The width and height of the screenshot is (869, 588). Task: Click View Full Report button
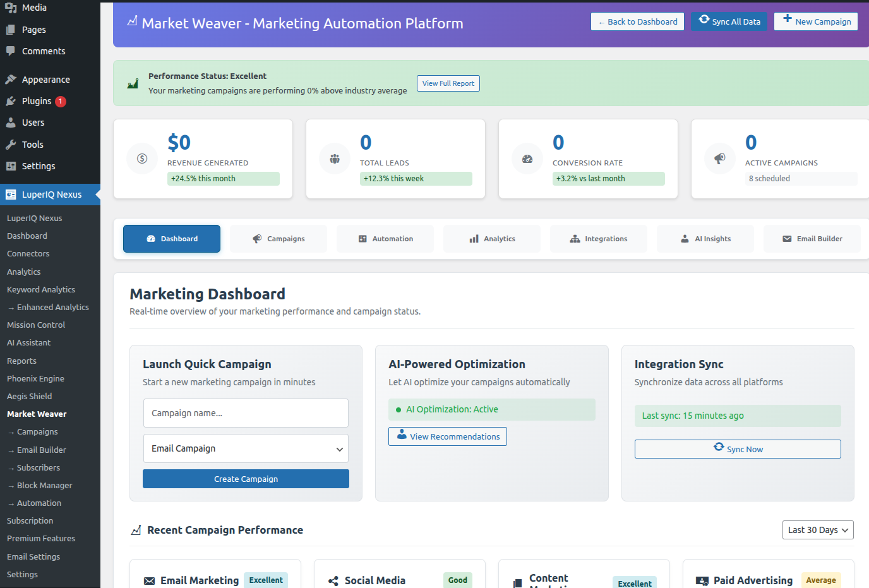[x=448, y=83]
